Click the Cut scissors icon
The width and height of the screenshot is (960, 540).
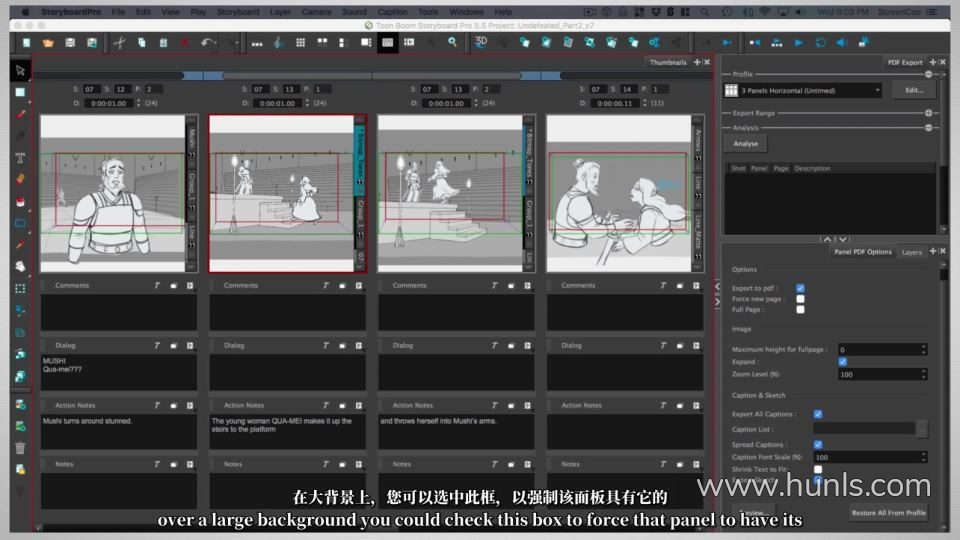click(119, 42)
